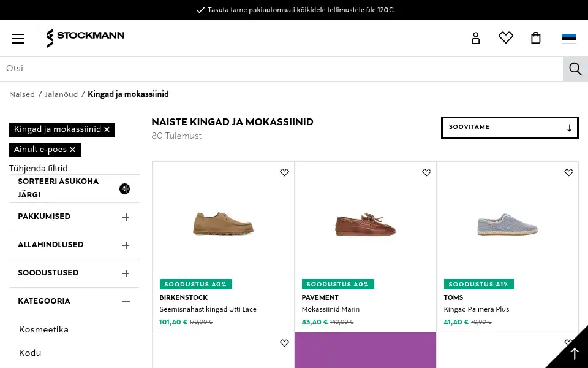Open the user account icon
This screenshot has height=368, width=588.
475,38
